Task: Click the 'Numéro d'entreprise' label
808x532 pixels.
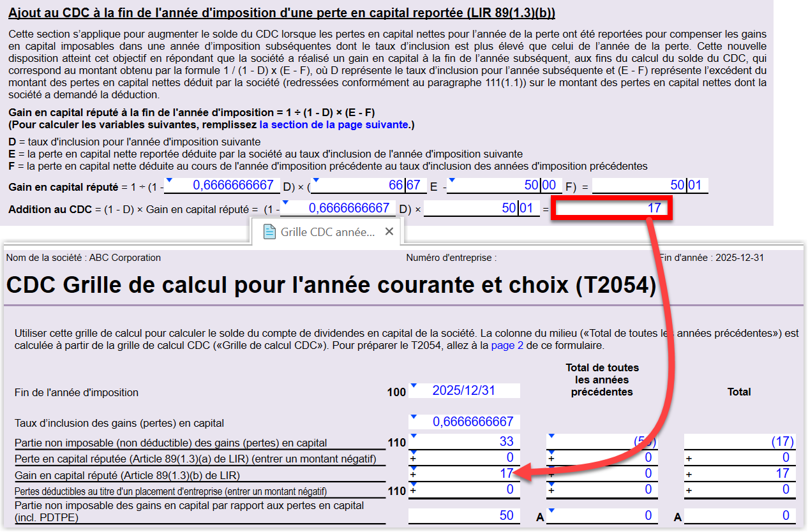Action: point(451,258)
